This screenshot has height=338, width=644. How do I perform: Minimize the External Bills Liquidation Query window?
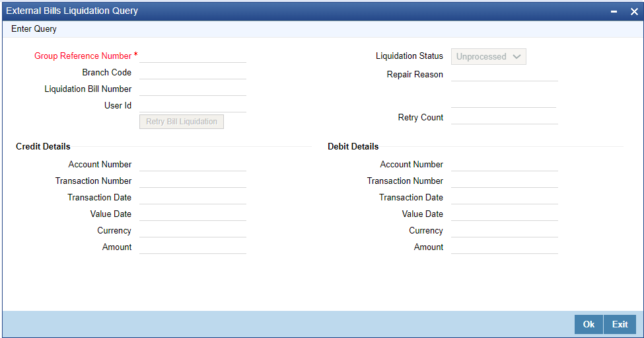[x=614, y=11]
